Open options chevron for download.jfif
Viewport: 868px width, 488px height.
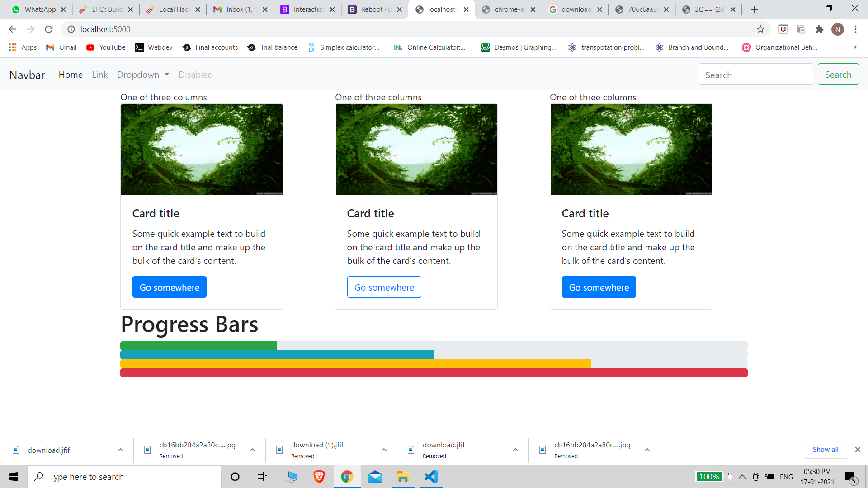pos(120,450)
